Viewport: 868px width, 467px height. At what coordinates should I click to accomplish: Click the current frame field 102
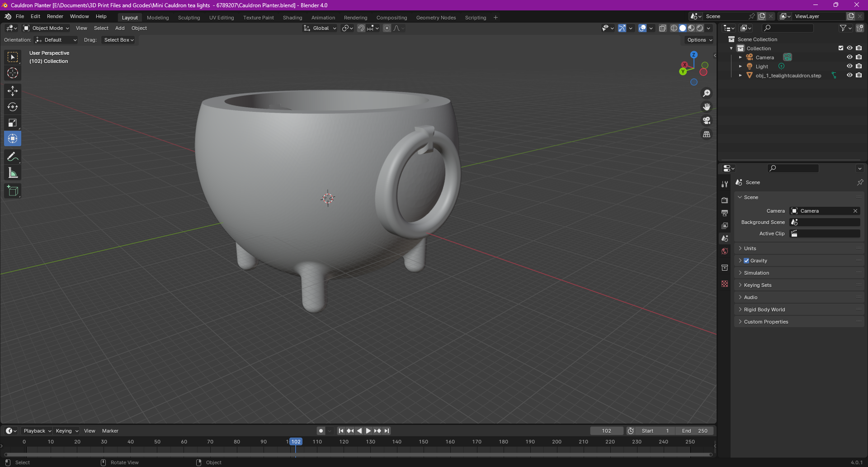click(607, 431)
